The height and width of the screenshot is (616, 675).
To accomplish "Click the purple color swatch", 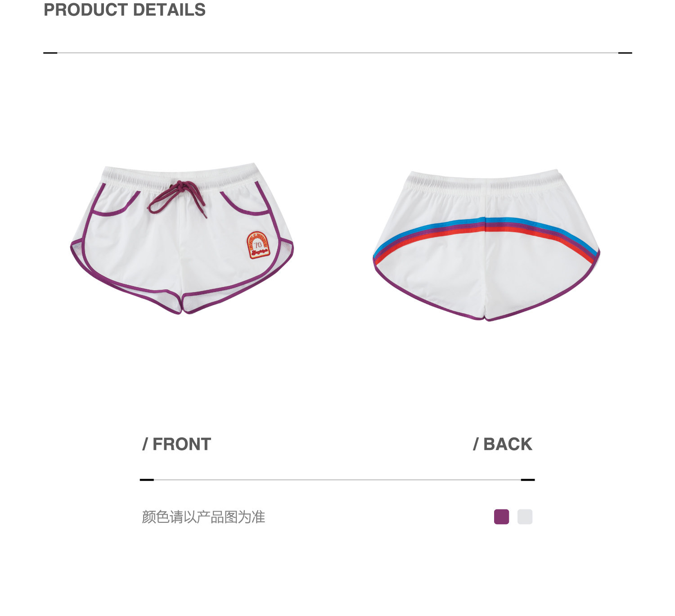I will (x=501, y=517).
